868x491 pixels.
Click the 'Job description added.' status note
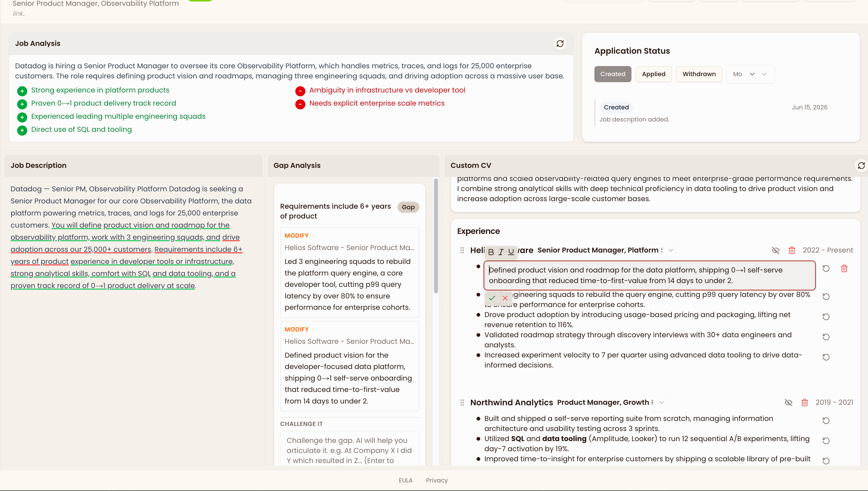point(634,119)
